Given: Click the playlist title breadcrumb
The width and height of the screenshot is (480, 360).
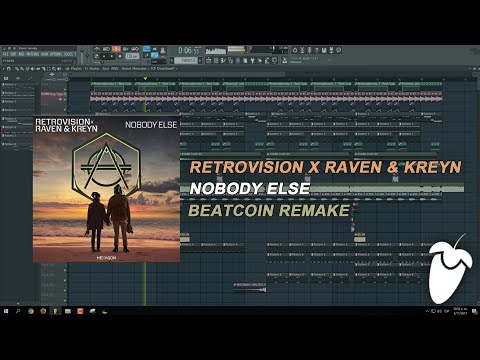Looking at the screenshot, I should tap(123, 69).
